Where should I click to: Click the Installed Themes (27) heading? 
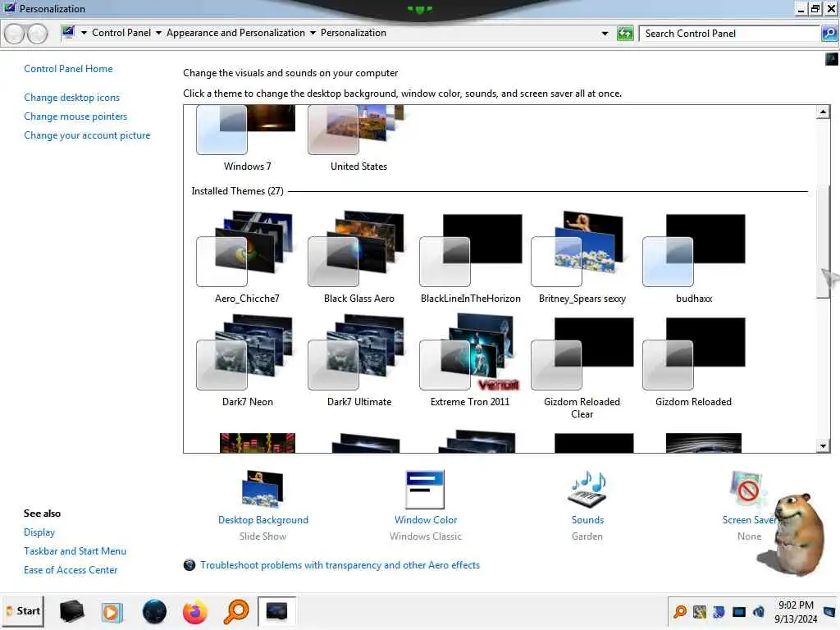pyautogui.click(x=237, y=190)
